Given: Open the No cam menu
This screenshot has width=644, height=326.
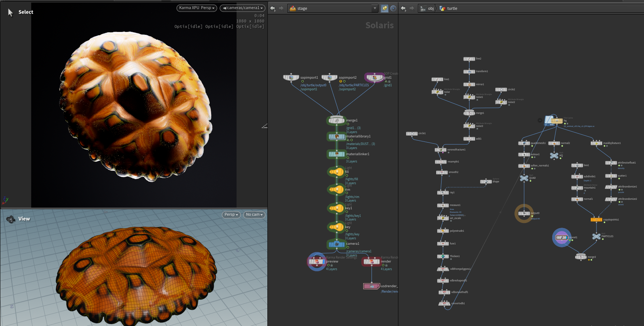Looking at the screenshot, I should pos(254,215).
